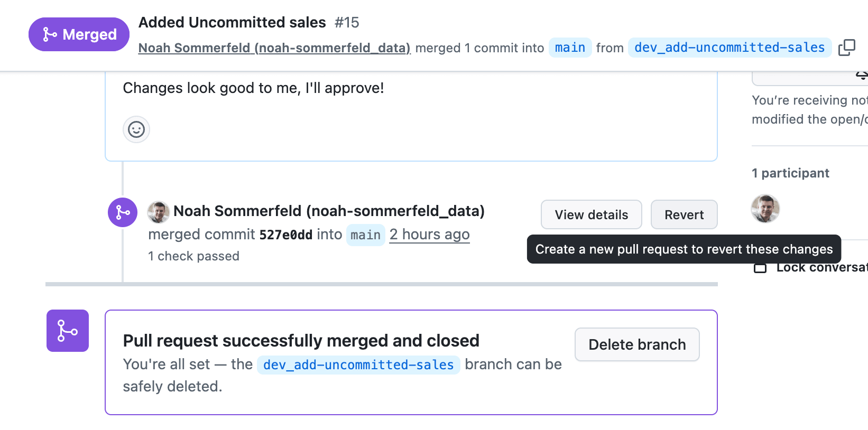
Task: Open merged commit 527e0dd
Action: click(285, 235)
